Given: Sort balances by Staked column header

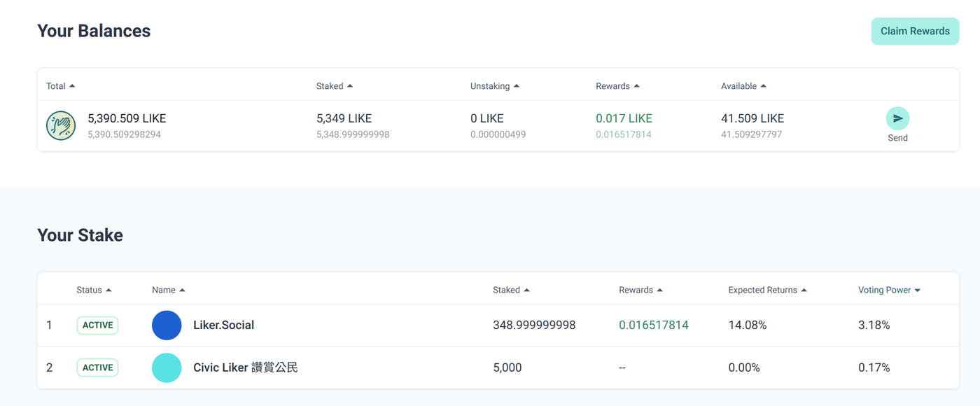Looking at the screenshot, I should coord(335,86).
